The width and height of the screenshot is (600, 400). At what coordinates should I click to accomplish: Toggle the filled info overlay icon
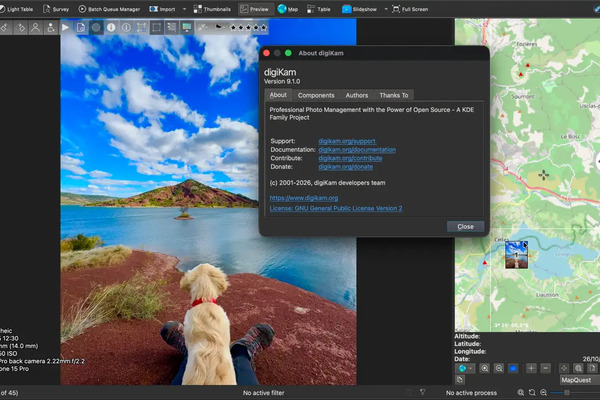(111, 27)
